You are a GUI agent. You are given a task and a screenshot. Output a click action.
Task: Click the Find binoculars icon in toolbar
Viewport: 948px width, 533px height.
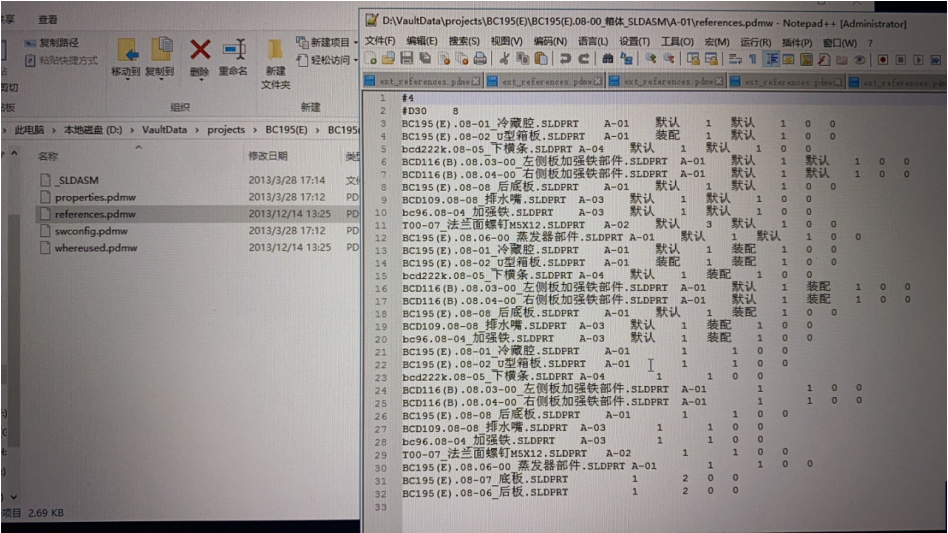pyautogui.click(x=608, y=60)
